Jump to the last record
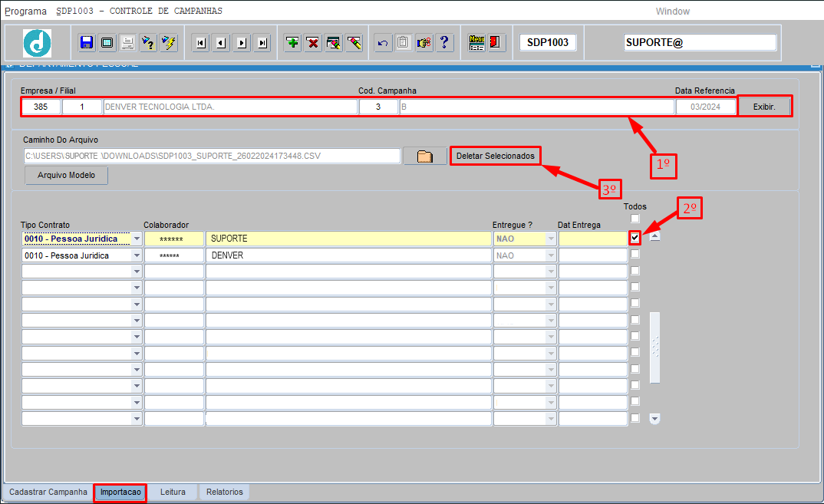 tap(262, 42)
